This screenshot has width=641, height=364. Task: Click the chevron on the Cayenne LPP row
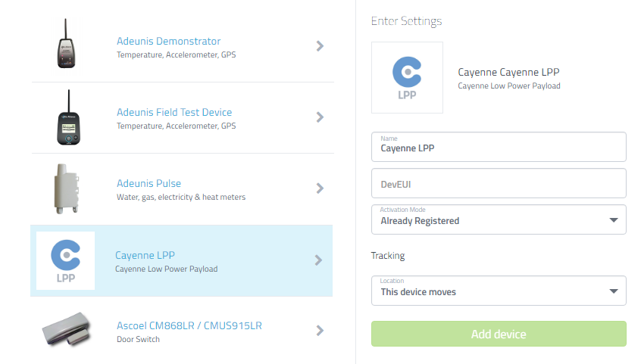click(x=318, y=260)
